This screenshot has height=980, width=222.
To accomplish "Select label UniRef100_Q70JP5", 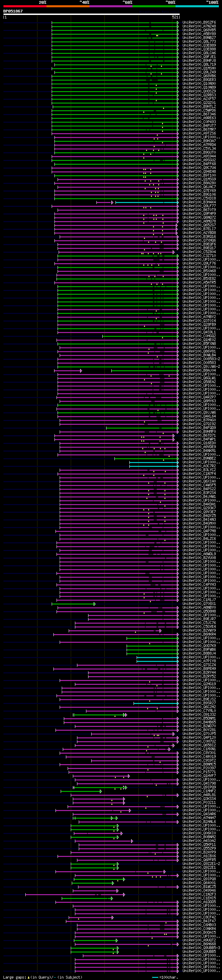I will [199, 734].
